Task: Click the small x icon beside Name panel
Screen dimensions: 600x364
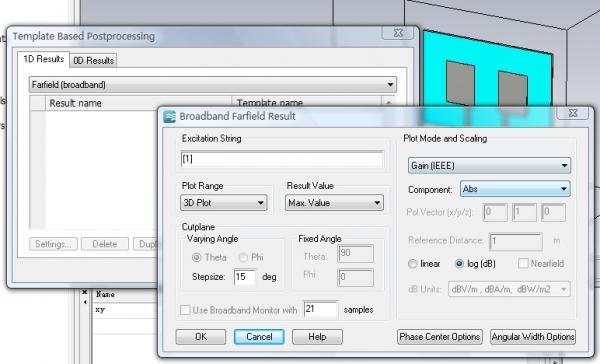Action: pyautogui.click(x=85, y=292)
